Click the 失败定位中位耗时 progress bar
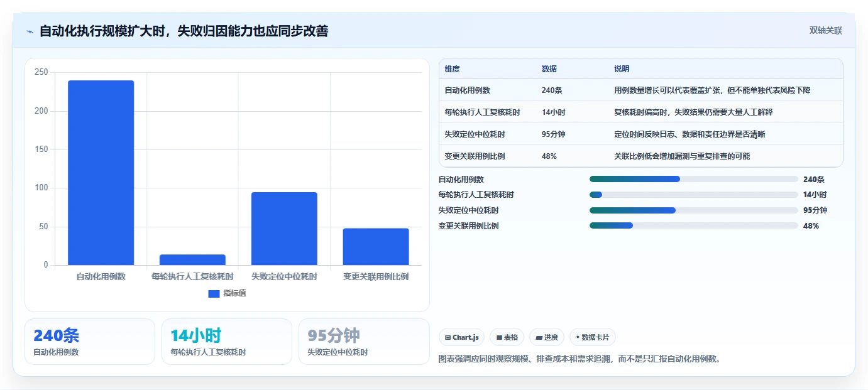 pyautogui.click(x=693, y=210)
